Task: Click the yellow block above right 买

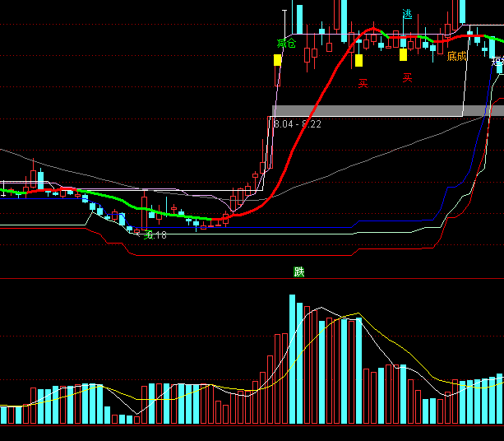Action: pos(403,55)
